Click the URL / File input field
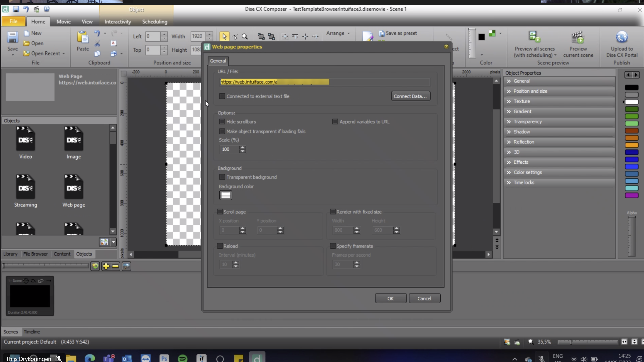 (325, 82)
